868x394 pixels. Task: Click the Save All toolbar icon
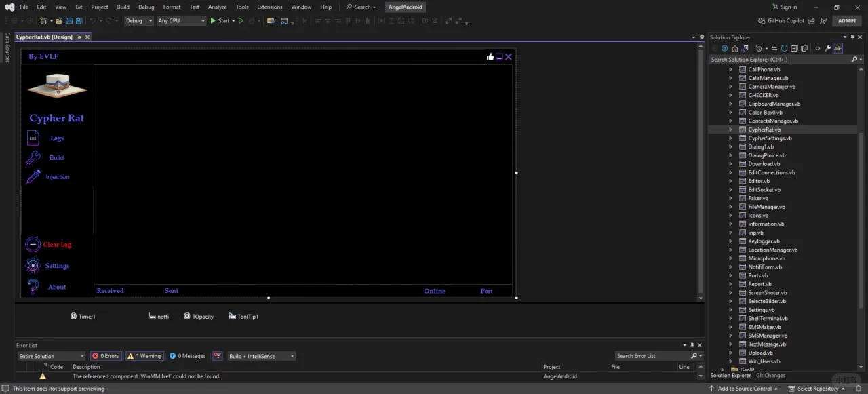(x=79, y=21)
